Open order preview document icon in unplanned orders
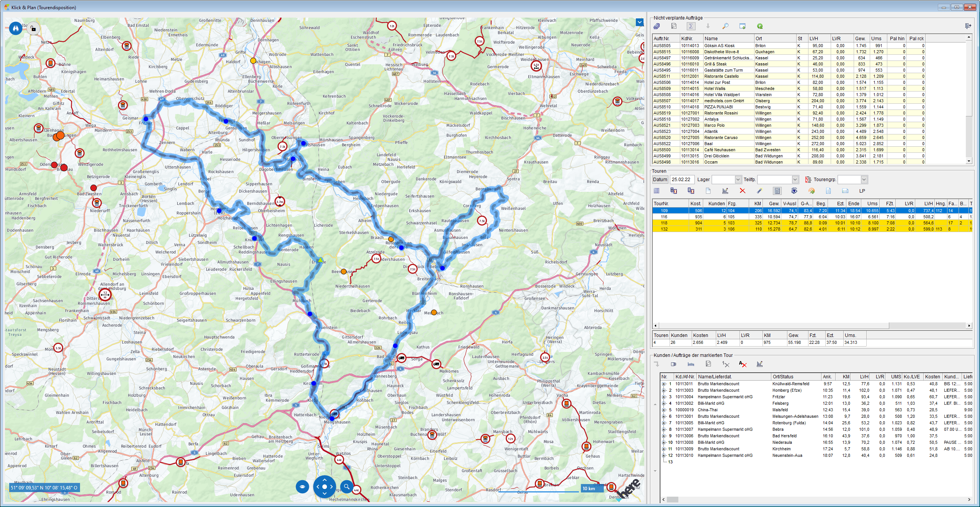Image resolution: width=980 pixels, height=507 pixels. tap(674, 26)
